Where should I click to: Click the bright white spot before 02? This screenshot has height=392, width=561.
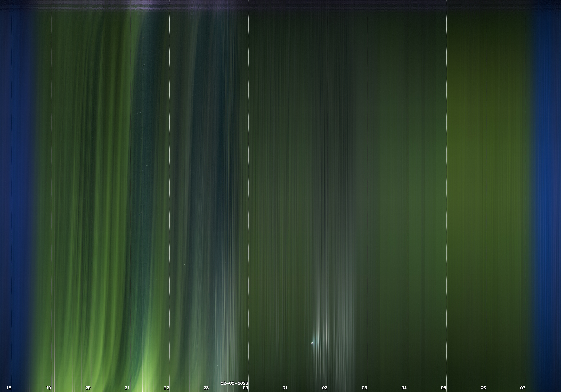pos(312,343)
